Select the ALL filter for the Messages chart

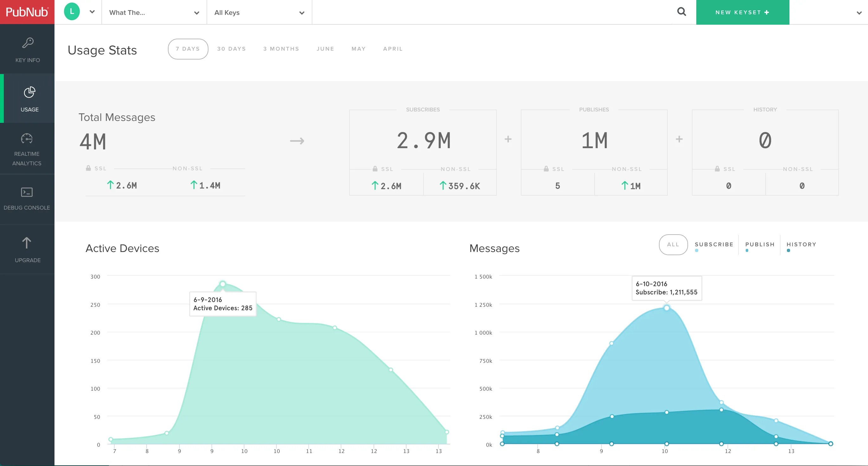point(673,245)
